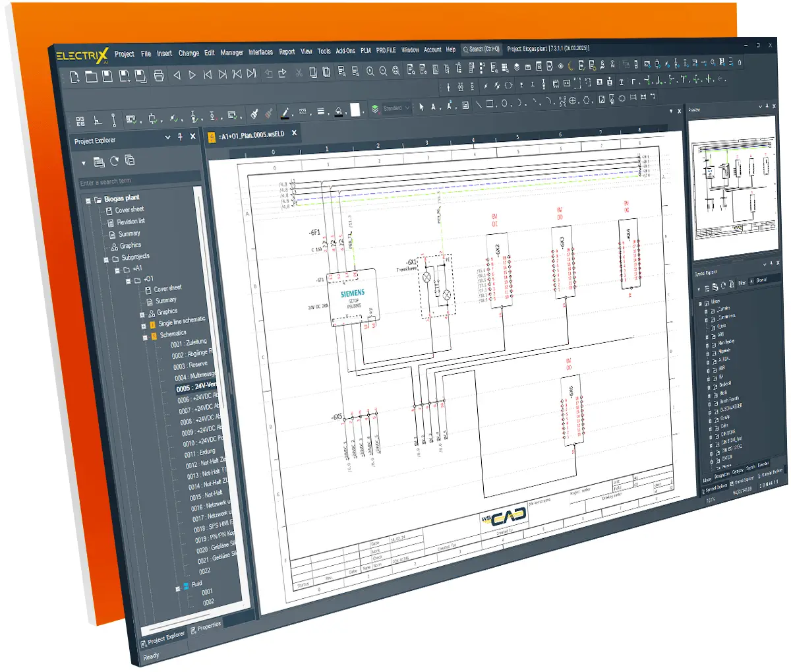Jump to the last page via final skip arrow
The width and height of the screenshot is (791, 672).
tap(251, 74)
